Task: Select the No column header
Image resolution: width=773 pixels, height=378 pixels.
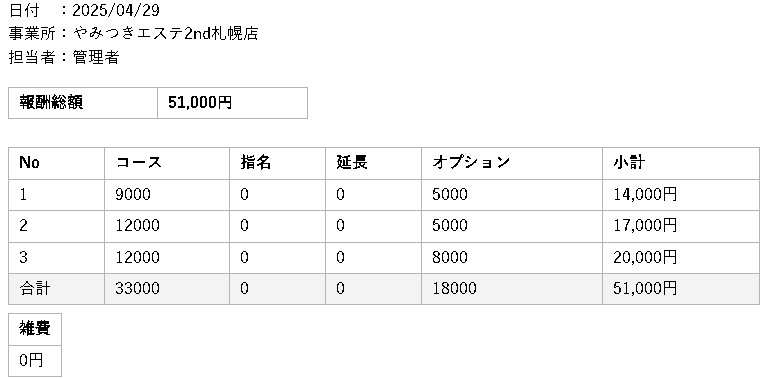Action: point(56,163)
